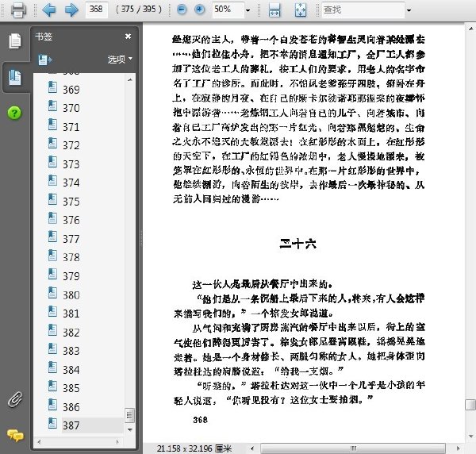
Task: Open bookmark 372
Action: pyautogui.click(x=71, y=145)
